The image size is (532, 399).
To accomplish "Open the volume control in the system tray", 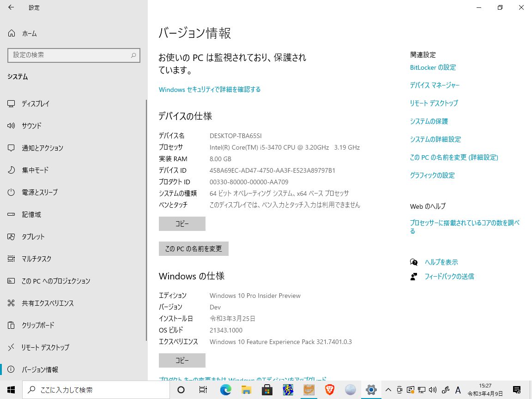I will [432, 390].
